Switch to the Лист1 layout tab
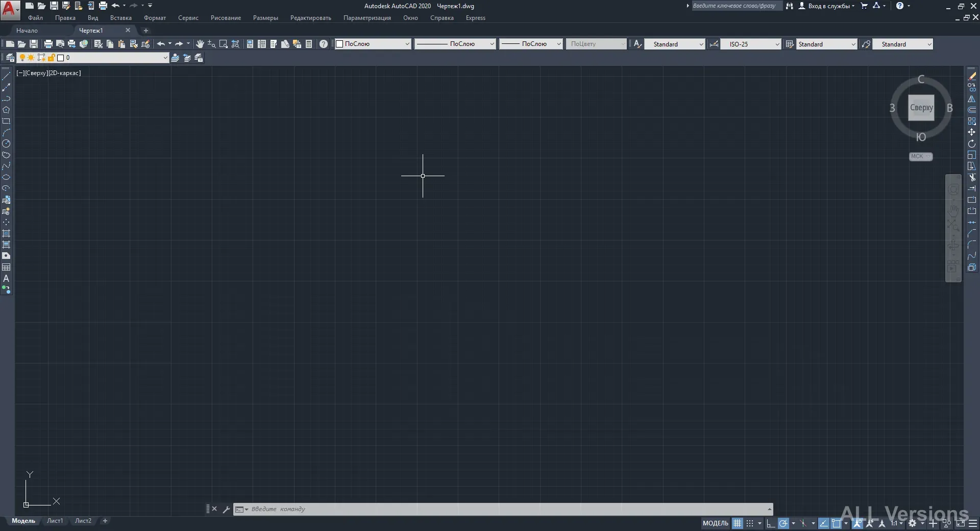Viewport: 980px width, 531px height. click(55, 521)
